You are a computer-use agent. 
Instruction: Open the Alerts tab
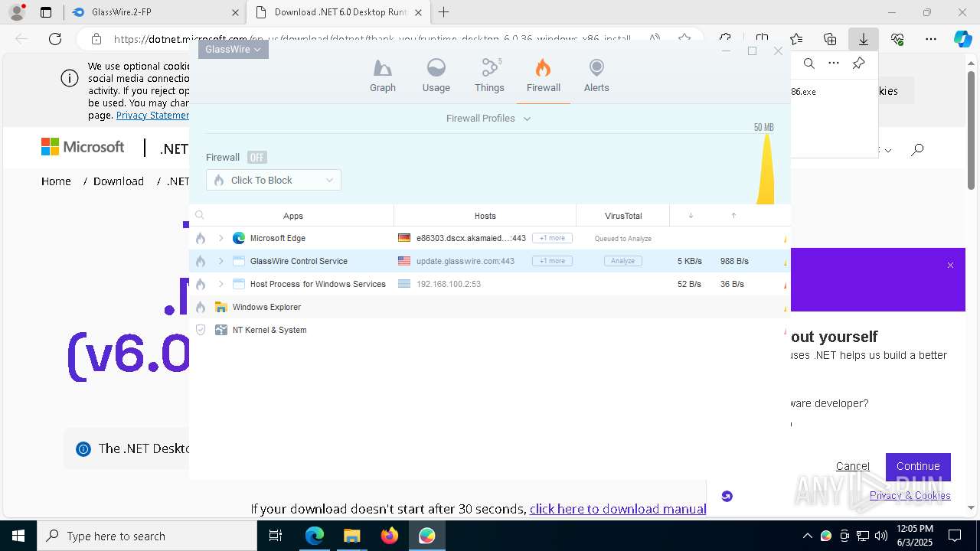click(x=596, y=76)
